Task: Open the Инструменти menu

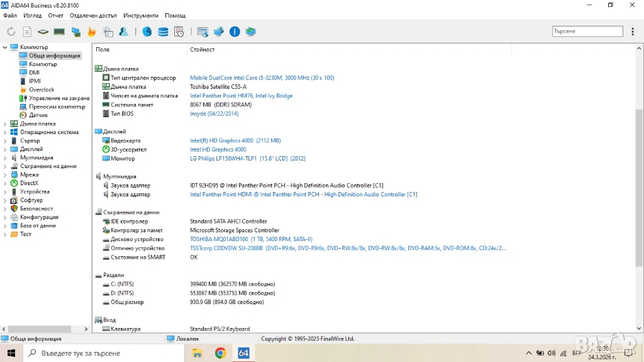Action: 141,15
